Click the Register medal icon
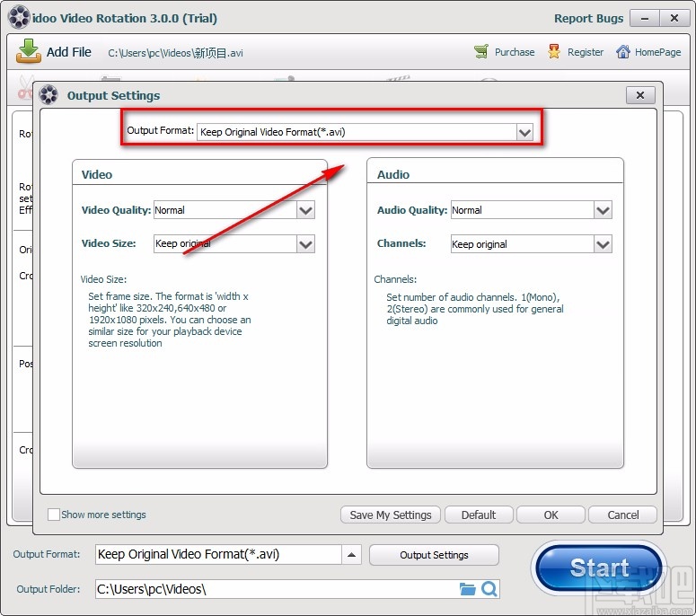 coord(554,52)
